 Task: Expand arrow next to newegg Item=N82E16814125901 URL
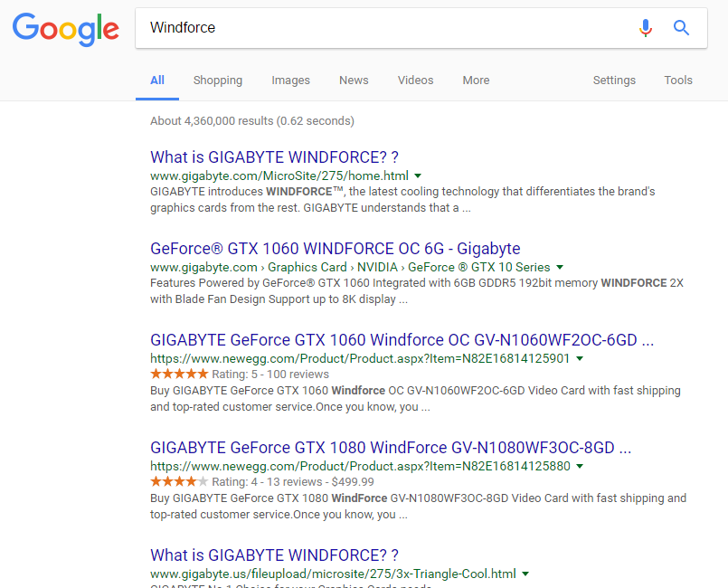coord(580,358)
